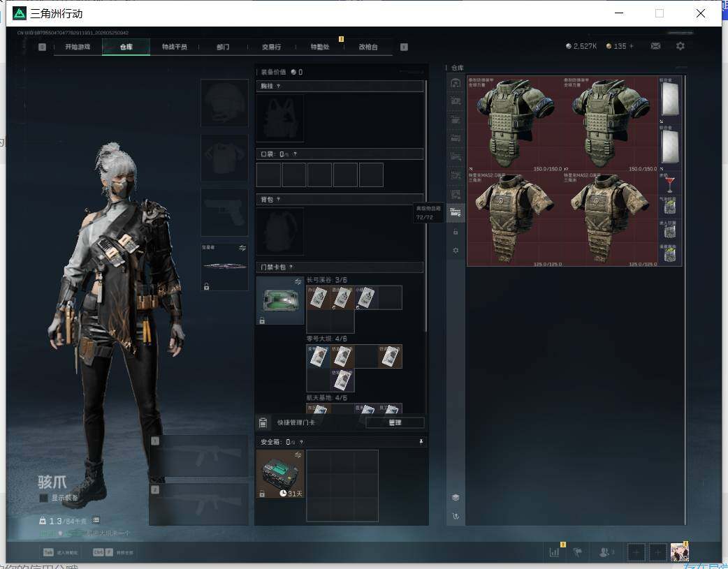Click the 胸挂 help question mark

pyautogui.click(x=278, y=87)
